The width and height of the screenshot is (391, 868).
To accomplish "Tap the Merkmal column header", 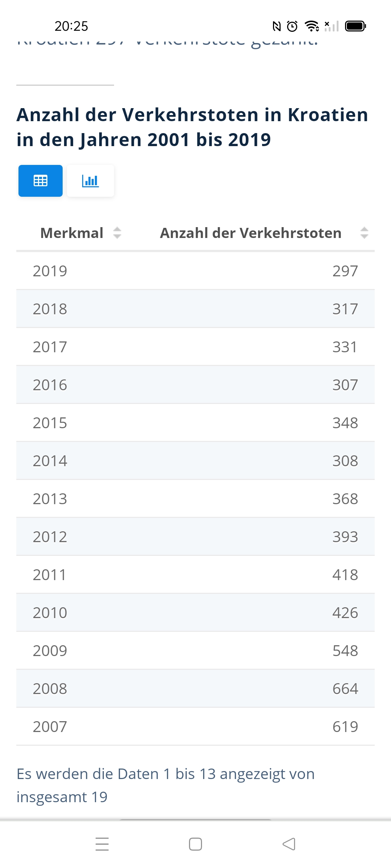I will click(72, 233).
